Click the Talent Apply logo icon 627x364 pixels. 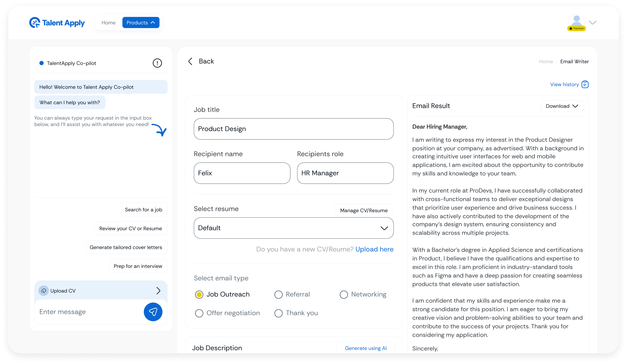[x=35, y=23]
